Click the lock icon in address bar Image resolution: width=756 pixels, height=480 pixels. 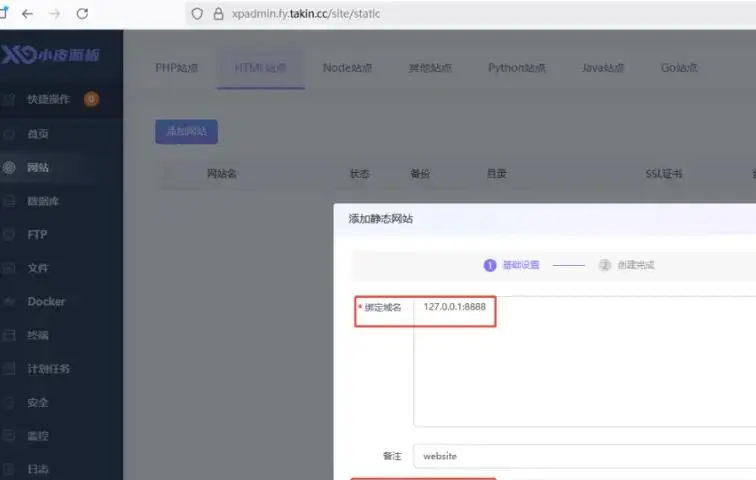click(217, 14)
